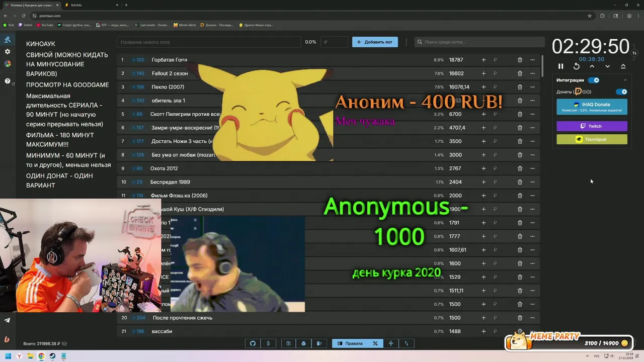Image resolution: width=644 pixels, height=362 pixels.
Task: Toggle the total amount visibility eye icon
Action: tap(64, 344)
